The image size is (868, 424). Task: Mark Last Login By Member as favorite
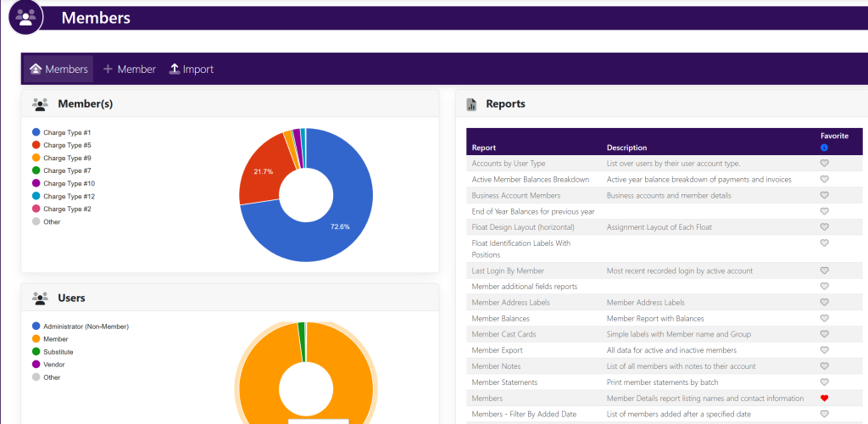[x=824, y=271]
